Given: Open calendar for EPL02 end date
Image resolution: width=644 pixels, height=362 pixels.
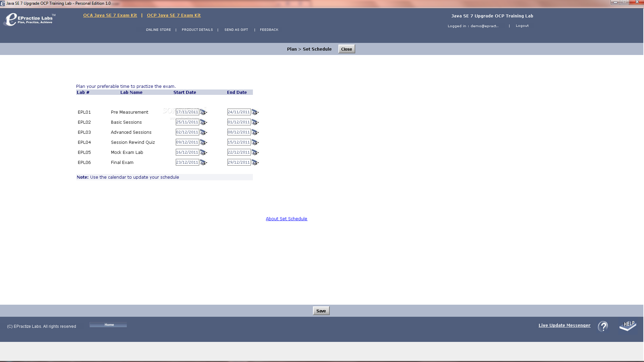Looking at the screenshot, I should [x=255, y=122].
